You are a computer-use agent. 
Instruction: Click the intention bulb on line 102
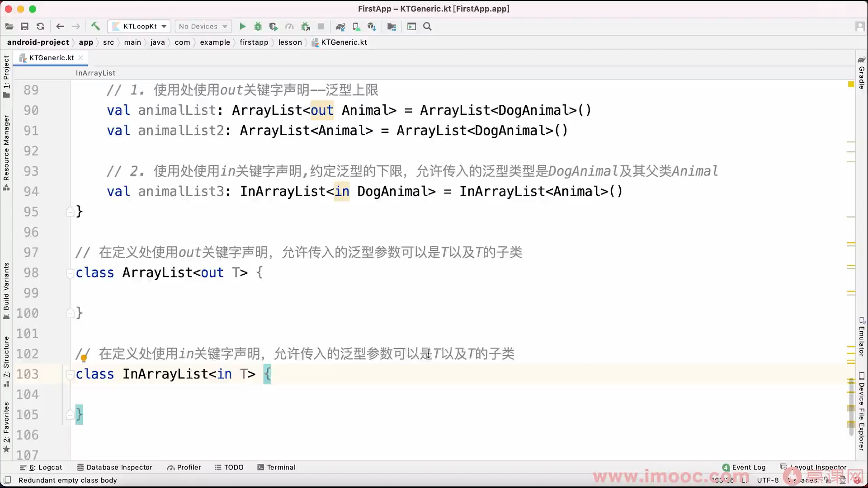[x=84, y=359]
